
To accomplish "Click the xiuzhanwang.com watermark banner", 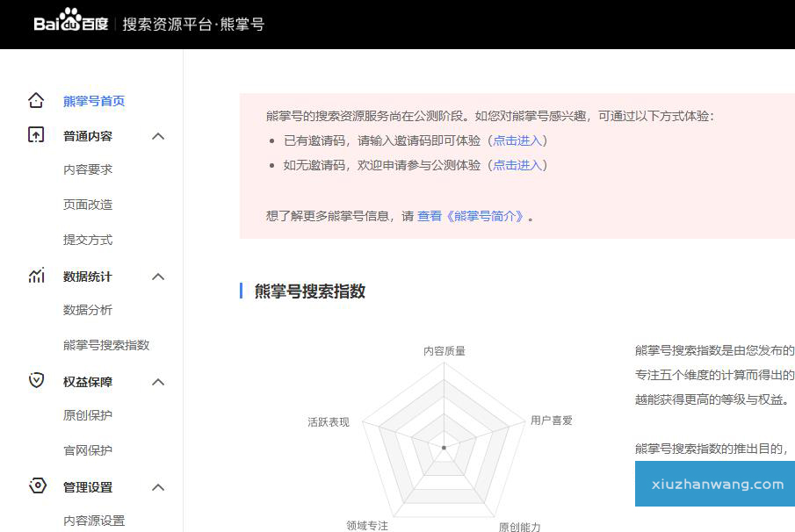I will tap(714, 484).
